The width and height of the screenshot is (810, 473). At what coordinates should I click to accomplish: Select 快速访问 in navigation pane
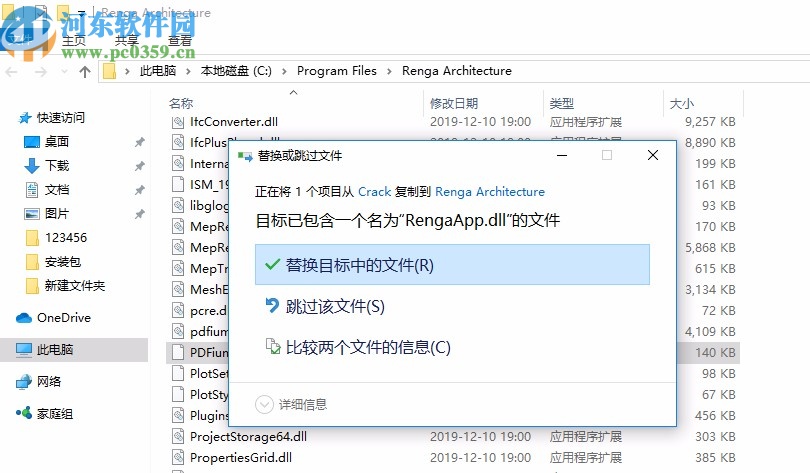[60, 118]
